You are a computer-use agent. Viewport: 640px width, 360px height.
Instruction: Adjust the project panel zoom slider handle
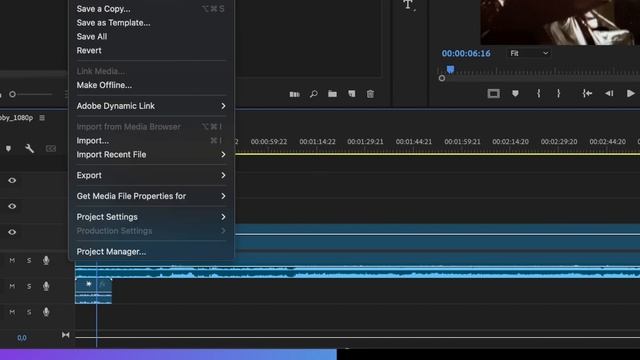pyautogui.click(x=12, y=94)
